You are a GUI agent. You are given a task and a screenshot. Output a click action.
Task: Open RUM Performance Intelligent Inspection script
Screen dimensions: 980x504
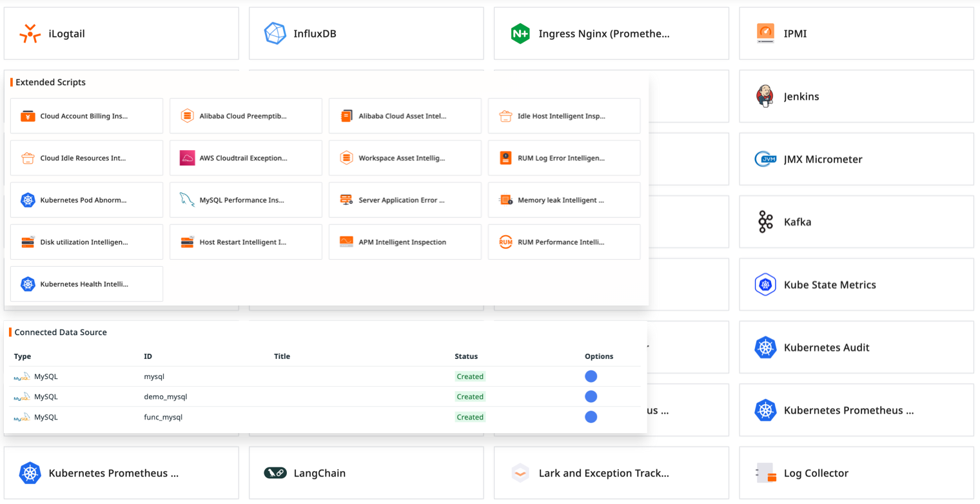564,242
